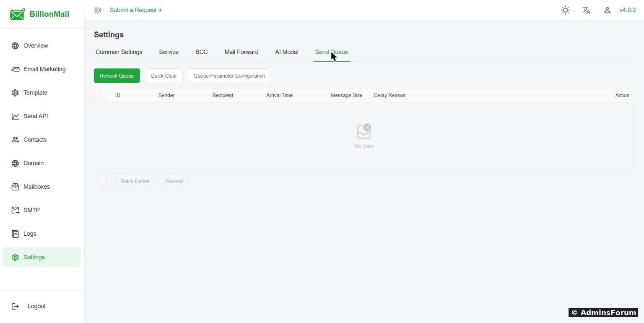Click the Batch Delete button
644x323 pixels.
tap(135, 181)
